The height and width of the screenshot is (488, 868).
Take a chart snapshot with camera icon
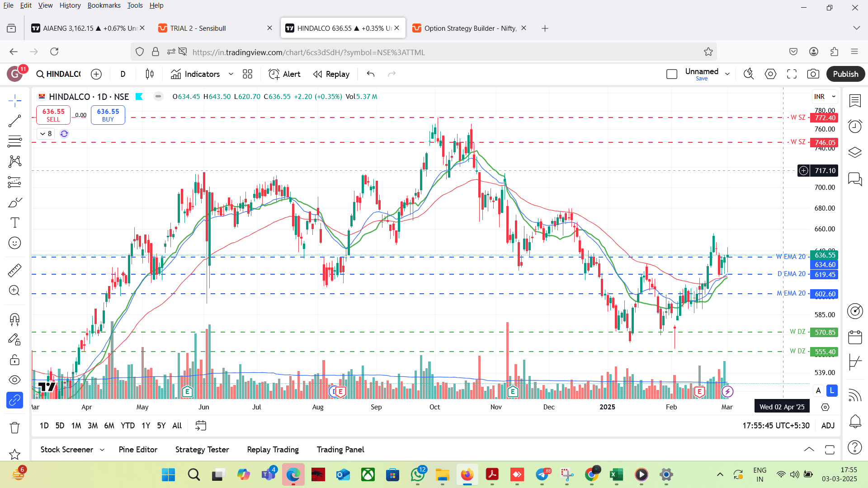click(x=813, y=74)
